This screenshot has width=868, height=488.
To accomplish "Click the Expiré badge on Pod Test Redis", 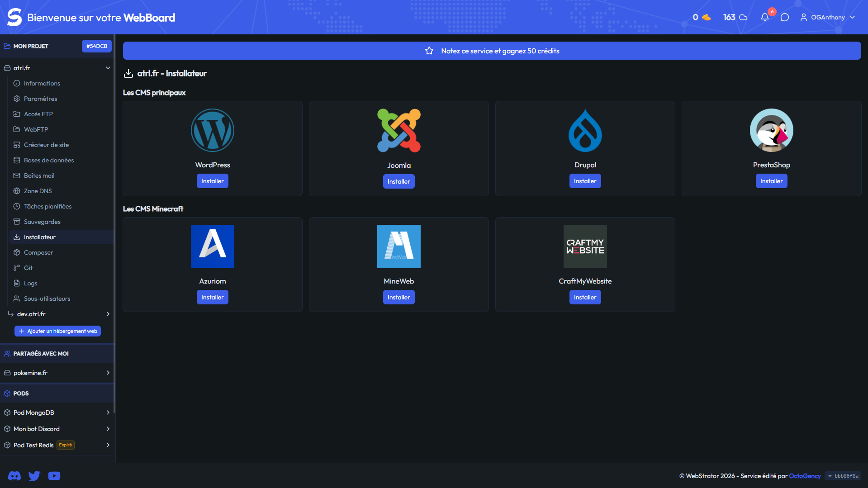I will coord(66,445).
